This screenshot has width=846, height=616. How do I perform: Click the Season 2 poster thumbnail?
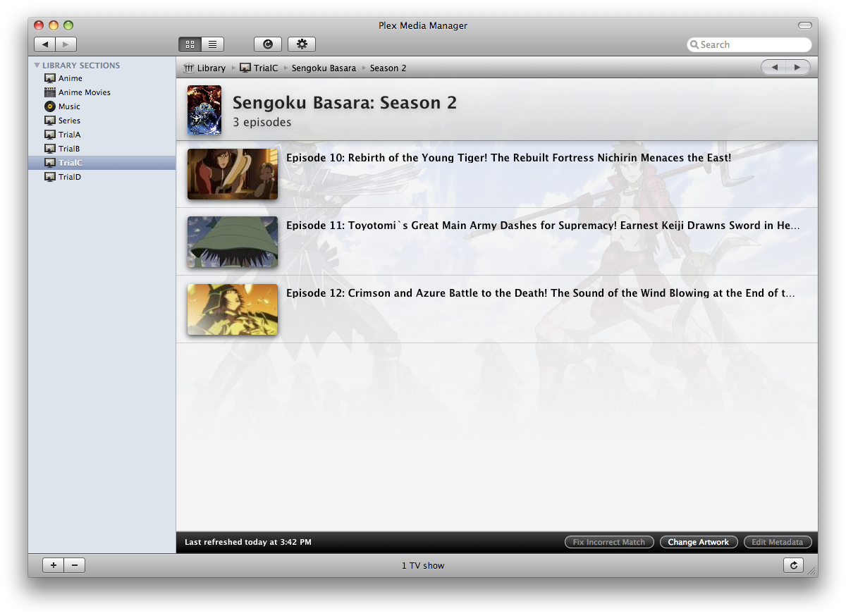[x=204, y=110]
